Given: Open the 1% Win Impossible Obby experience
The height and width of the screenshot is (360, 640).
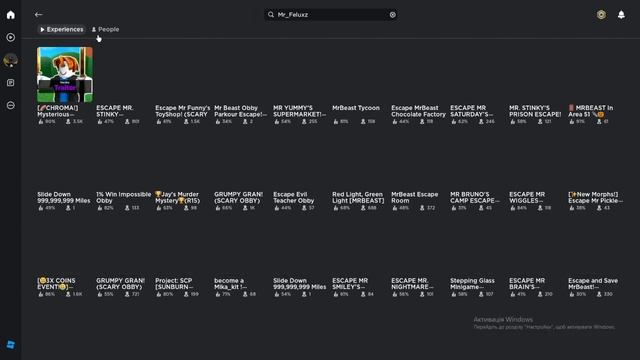Looking at the screenshot, I should (x=123, y=198).
